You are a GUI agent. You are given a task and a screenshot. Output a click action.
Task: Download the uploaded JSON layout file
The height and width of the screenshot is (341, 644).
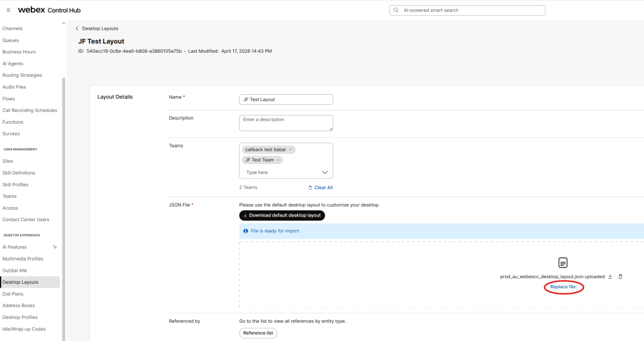[610, 276]
